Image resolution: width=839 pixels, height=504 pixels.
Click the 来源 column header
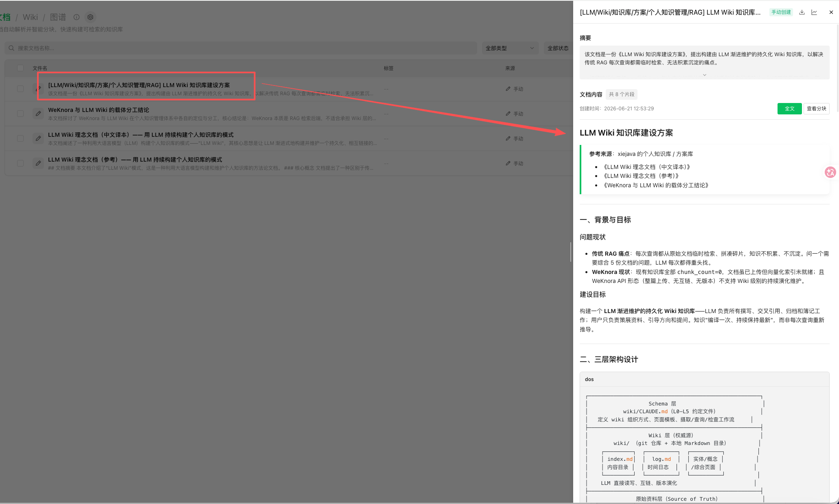510,68
